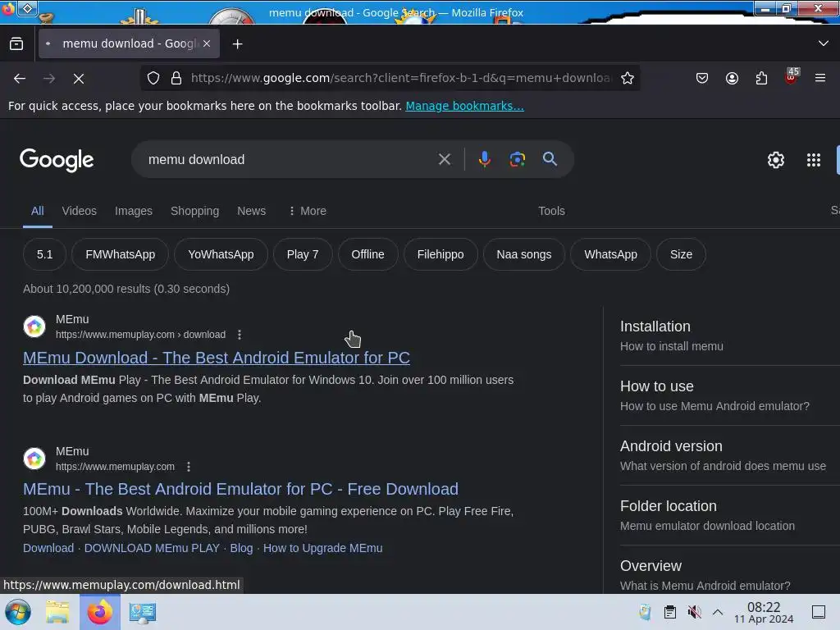840x630 pixels.
Task: Open tracking protection shield info
Action: (x=153, y=78)
